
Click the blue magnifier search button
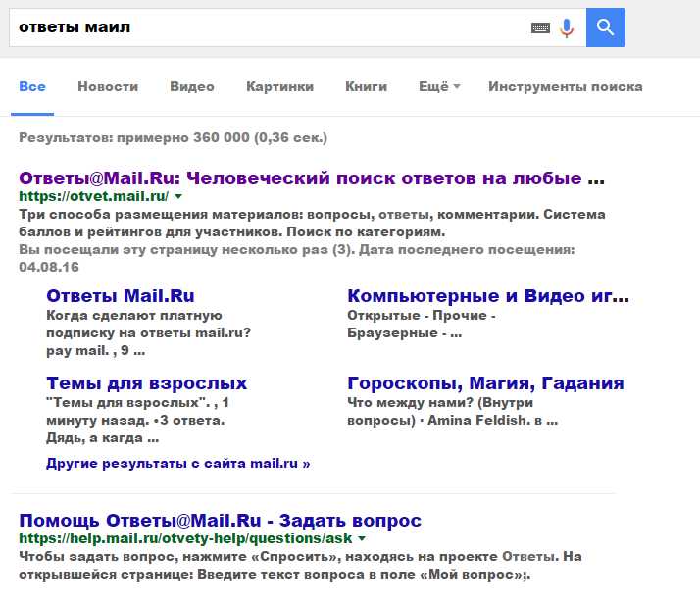pos(605,27)
